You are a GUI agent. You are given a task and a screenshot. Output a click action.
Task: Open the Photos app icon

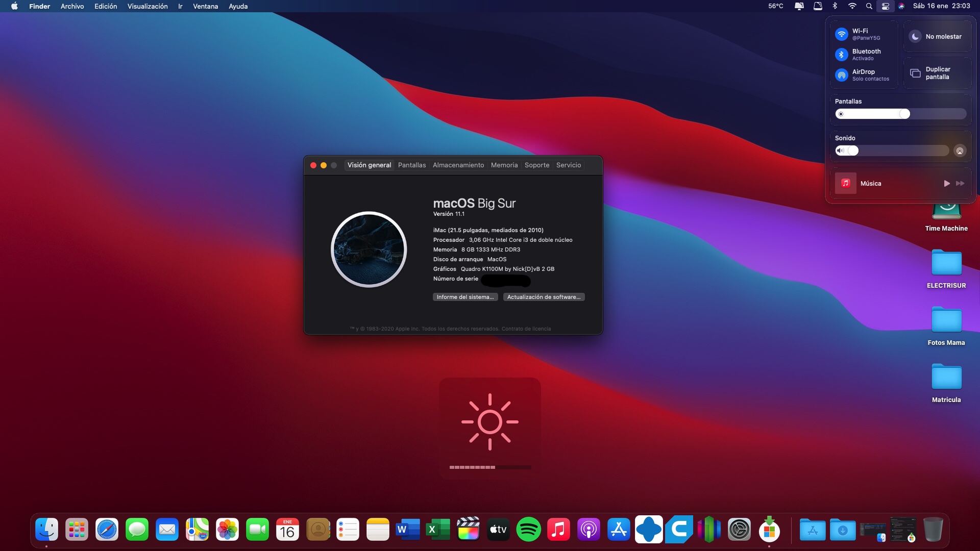227,530
